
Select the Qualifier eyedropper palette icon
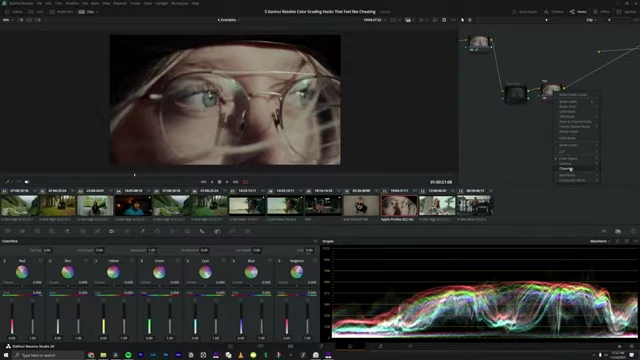(x=142, y=231)
